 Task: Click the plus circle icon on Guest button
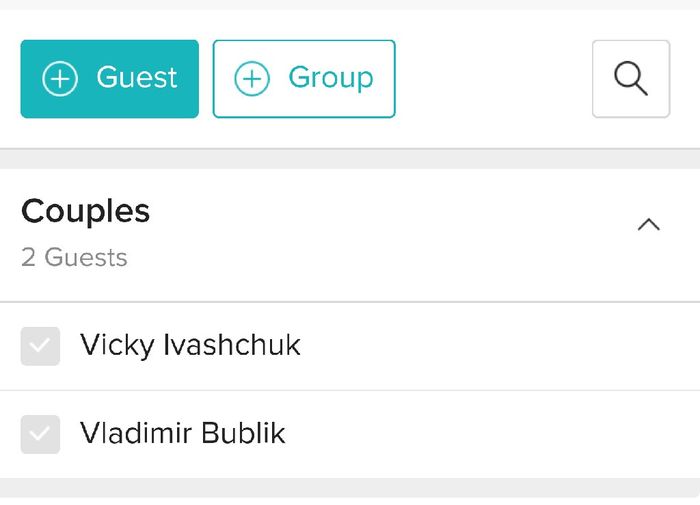[x=60, y=79]
